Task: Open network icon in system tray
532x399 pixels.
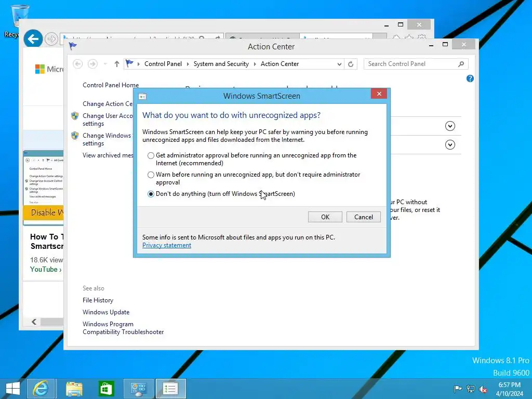Action: pyautogui.click(x=470, y=389)
